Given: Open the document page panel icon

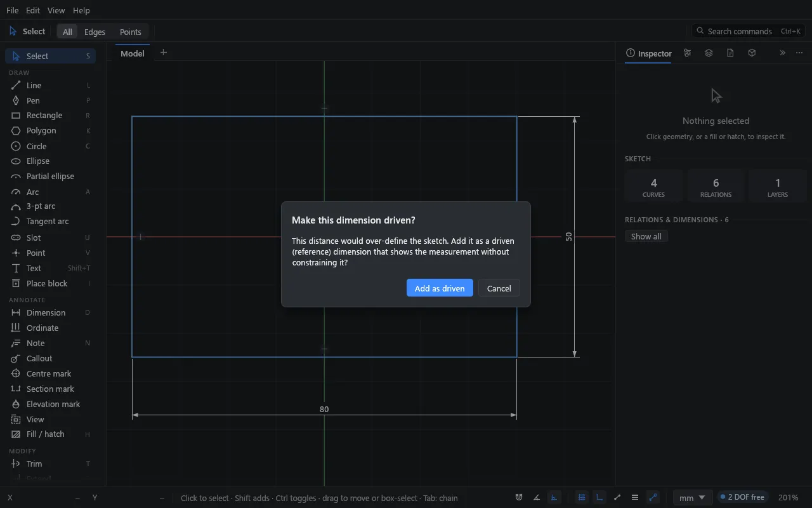Looking at the screenshot, I should coord(730,53).
